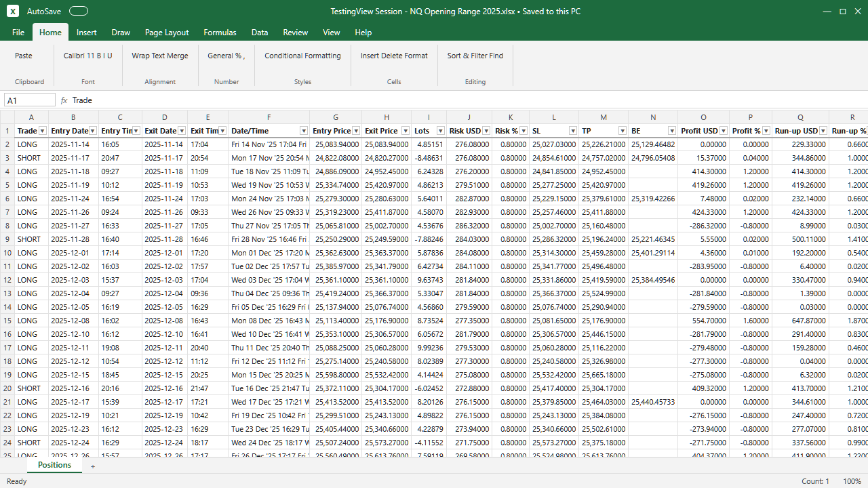Click the Excel app icon in title bar
Screen dimensions: 868x488
[x=13, y=12]
